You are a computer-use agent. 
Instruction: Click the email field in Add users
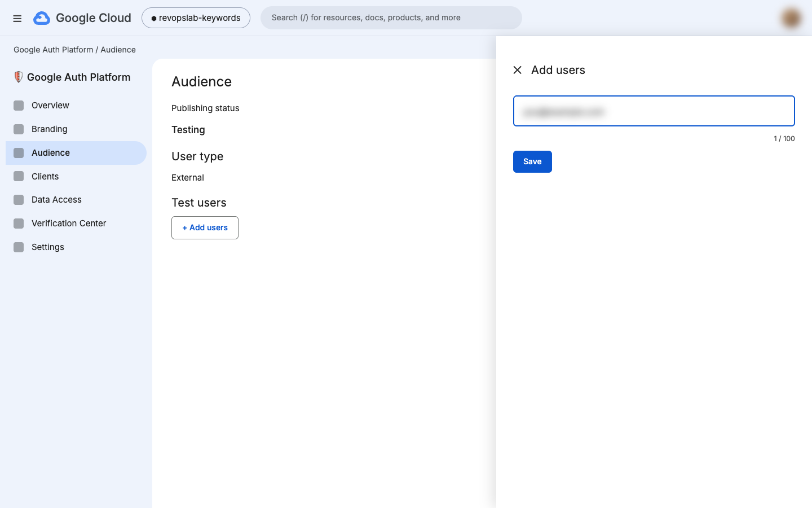654,111
